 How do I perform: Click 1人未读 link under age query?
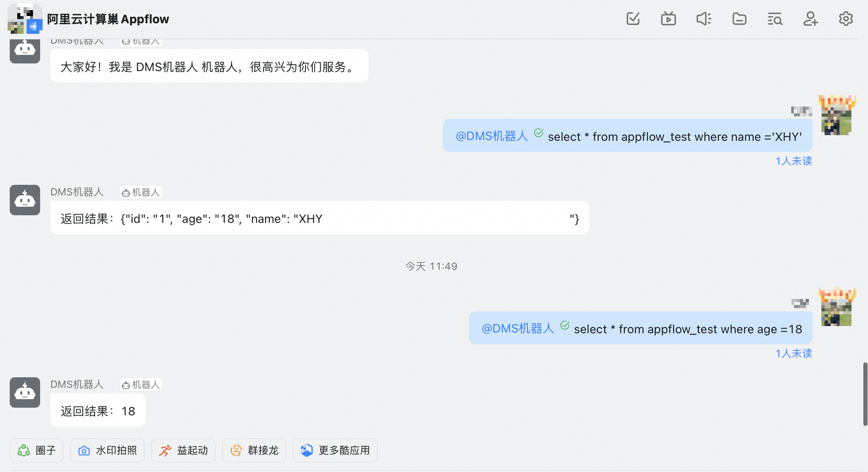click(x=794, y=354)
